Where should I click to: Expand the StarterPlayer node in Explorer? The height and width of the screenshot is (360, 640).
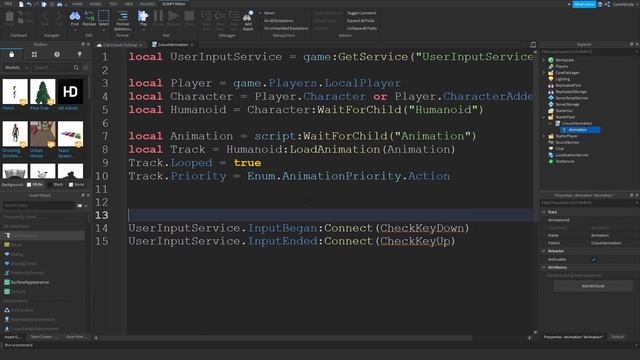coord(544,136)
